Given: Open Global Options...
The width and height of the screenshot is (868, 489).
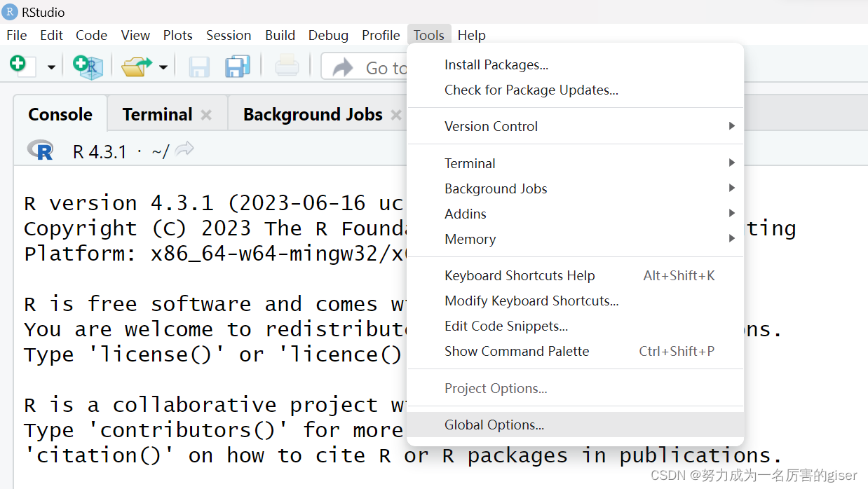Looking at the screenshot, I should 575,425.
